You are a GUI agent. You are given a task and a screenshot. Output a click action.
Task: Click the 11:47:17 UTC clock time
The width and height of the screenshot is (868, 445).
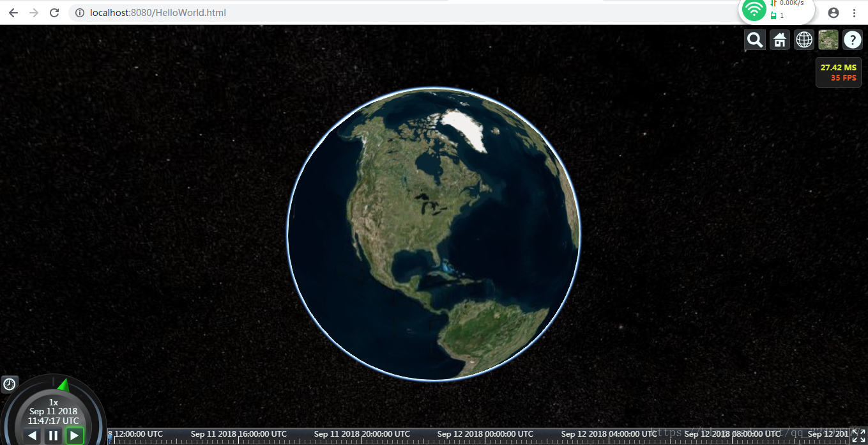pos(54,421)
